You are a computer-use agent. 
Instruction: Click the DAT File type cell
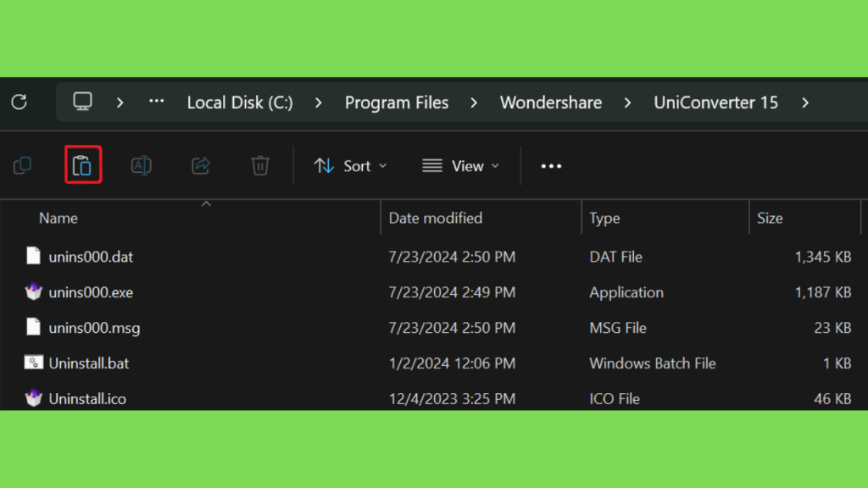[x=615, y=257]
